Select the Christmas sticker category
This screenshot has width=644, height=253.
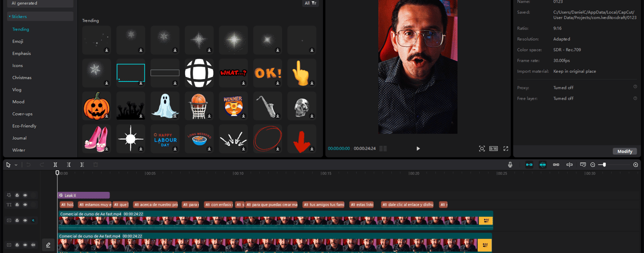click(x=22, y=77)
